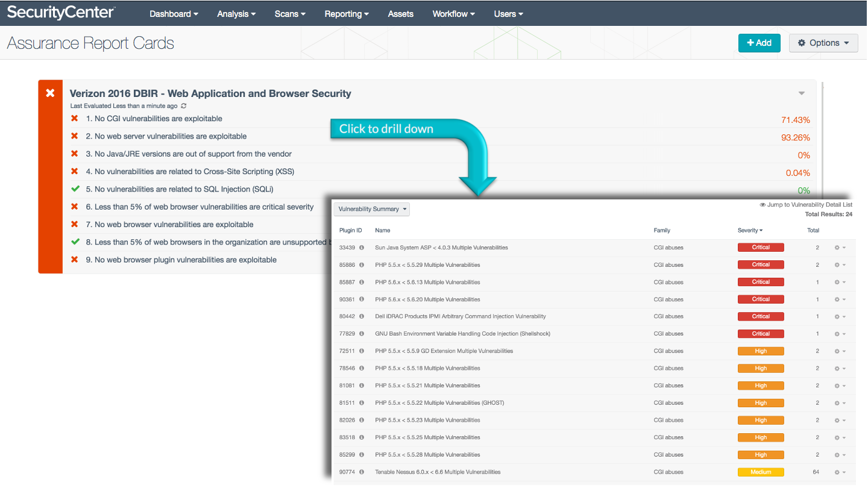
Task: Click info icon for plugin 90774
Action: [362, 472]
